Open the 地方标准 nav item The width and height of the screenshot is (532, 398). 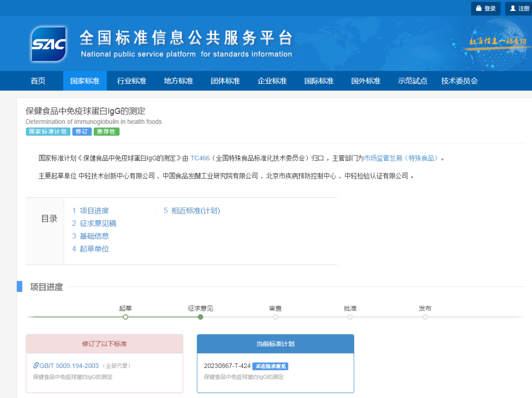tap(178, 81)
